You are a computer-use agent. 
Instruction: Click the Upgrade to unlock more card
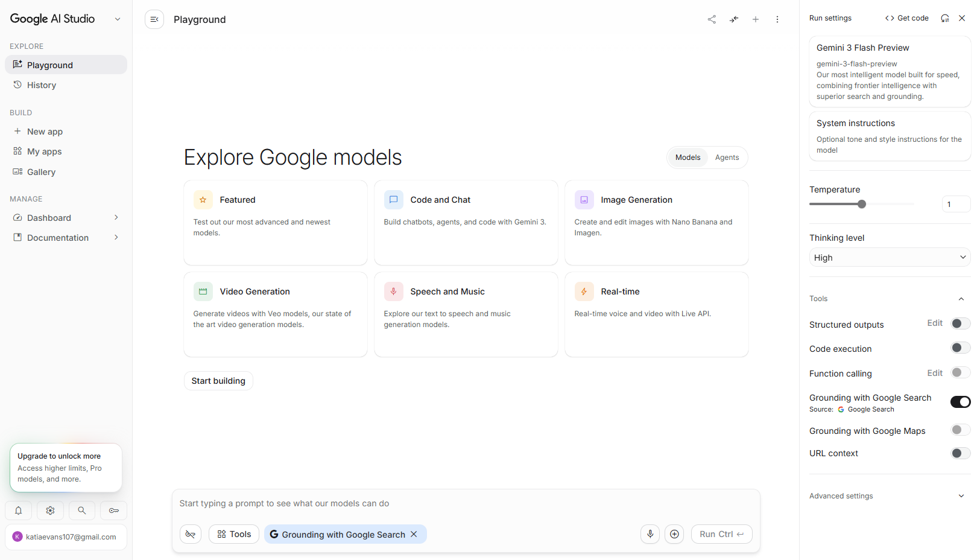coord(66,468)
